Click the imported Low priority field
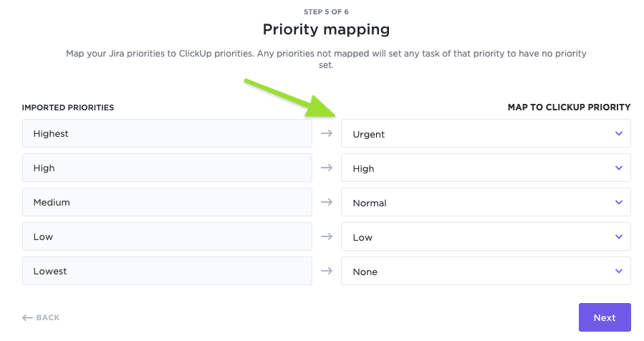Image resolution: width=644 pixels, height=341 pixels. point(167,236)
